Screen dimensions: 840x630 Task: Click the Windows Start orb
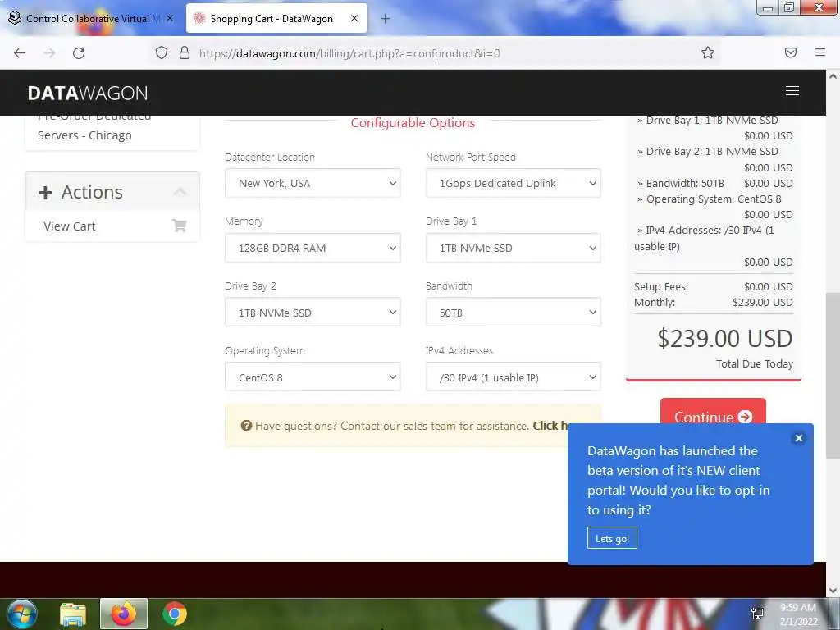tap(22, 614)
